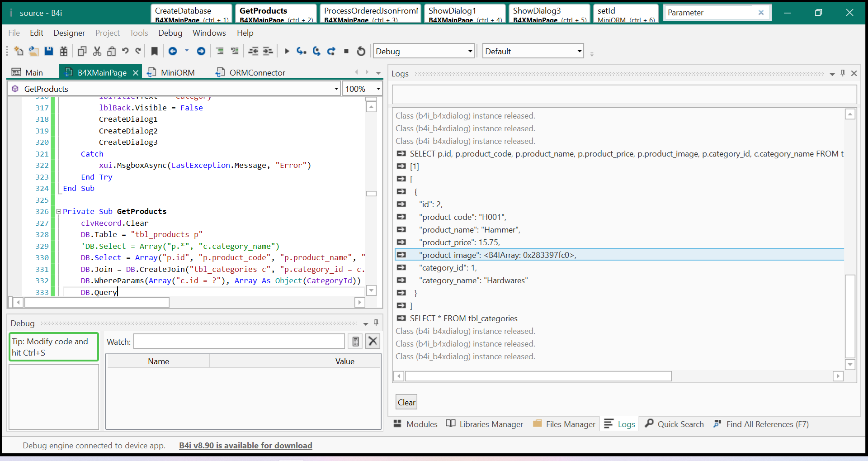868x461 pixels.
Task: Toggle bookmark with the bookmark icon
Action: pyautogui.click(x=154, y=51)
